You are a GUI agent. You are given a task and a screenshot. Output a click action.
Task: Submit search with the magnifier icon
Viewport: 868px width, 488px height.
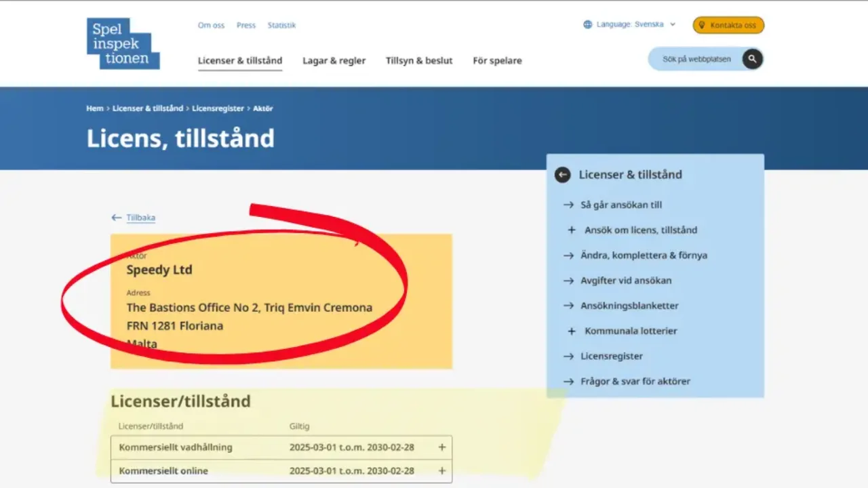pyautogui.click(x=752, y=59)
